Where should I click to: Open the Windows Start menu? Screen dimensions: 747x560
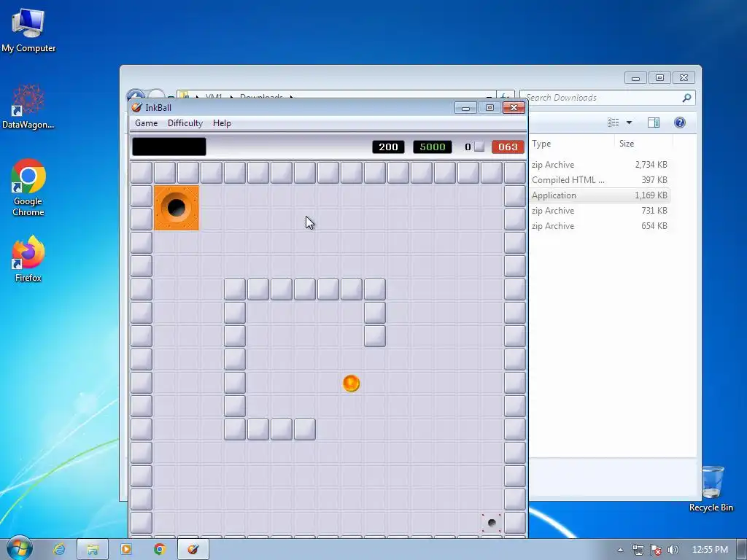[x=19, y=548]
